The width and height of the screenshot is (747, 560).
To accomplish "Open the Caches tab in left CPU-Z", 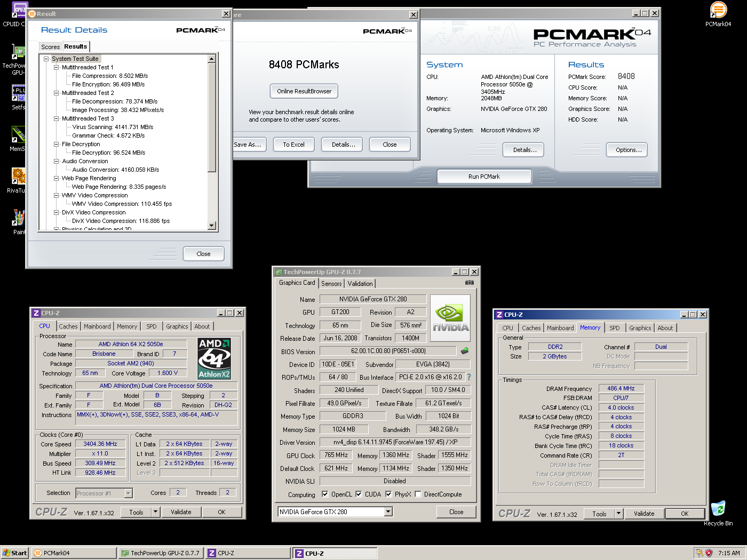I will [68, 326].
